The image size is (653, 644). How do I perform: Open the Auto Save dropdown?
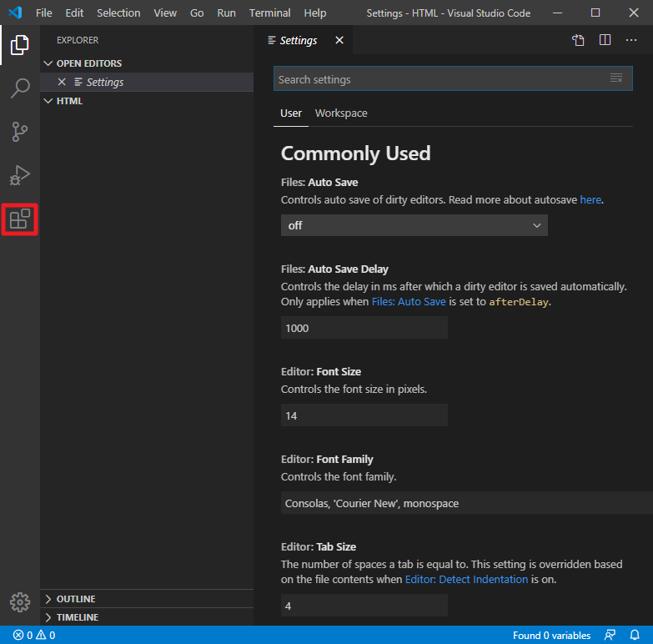pyautogui.click(x=414, y=225)
